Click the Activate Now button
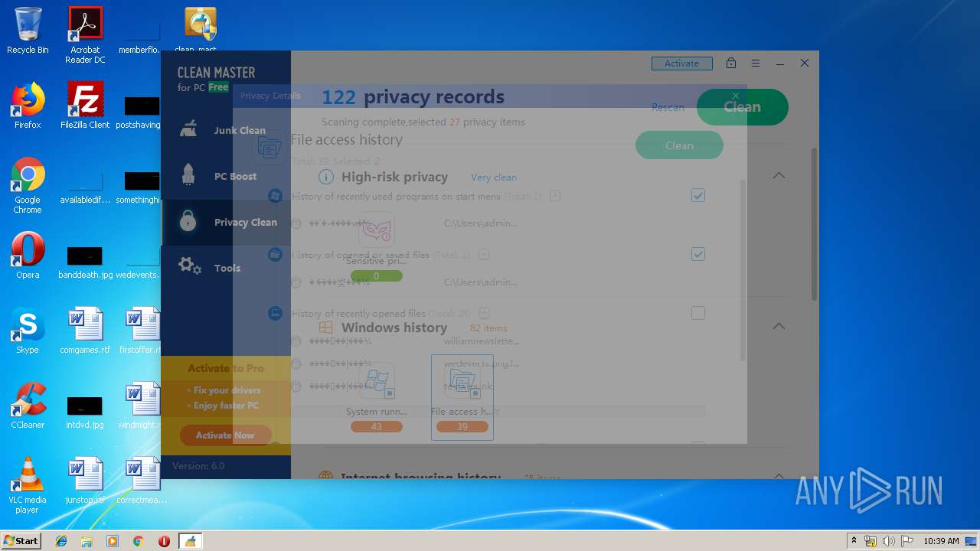The height and width of the screenshot is (551, 980). (x=225, y=435)
